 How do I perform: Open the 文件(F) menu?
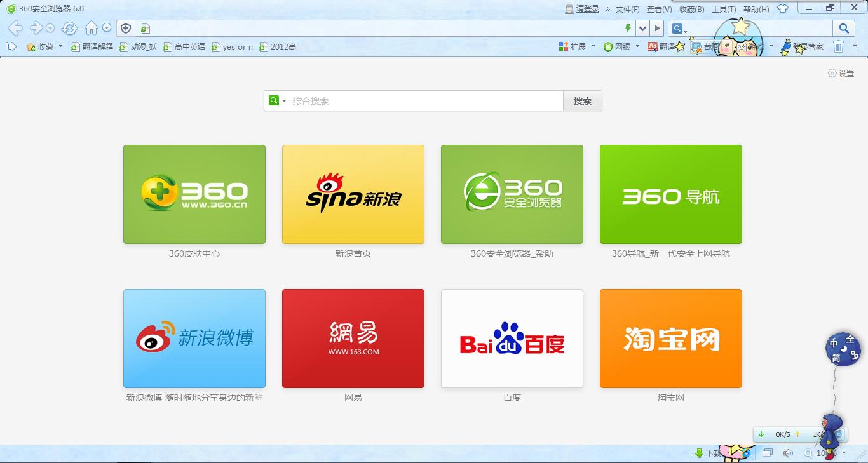click(x=628, y=9)
